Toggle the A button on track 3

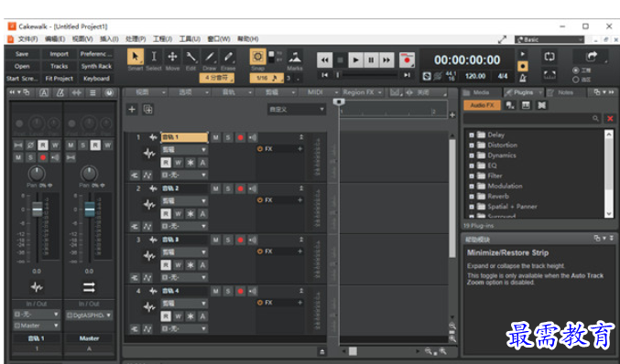(202, 265)
